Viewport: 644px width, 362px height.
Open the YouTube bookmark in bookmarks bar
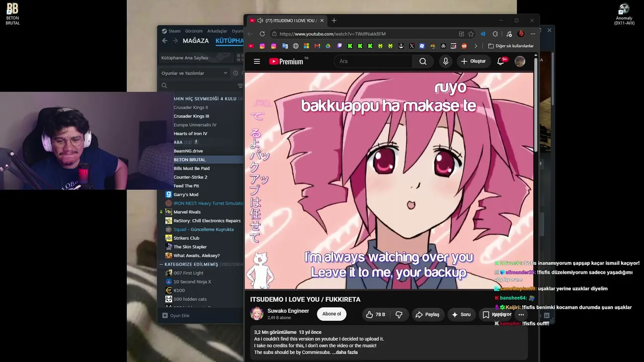pyautogui.click(x=251, y=46)
